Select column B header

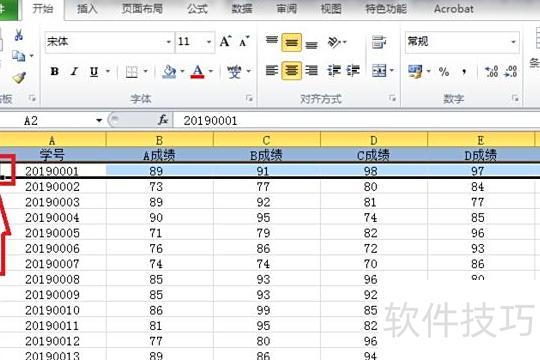pos(159,140)
